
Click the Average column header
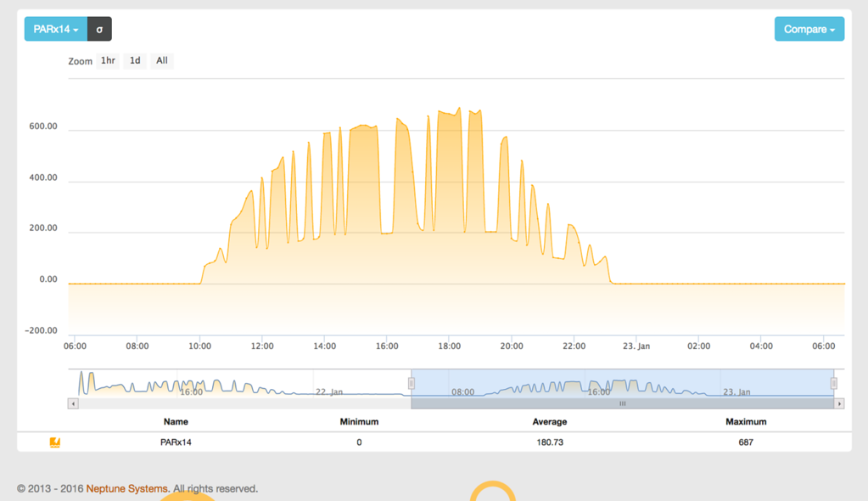[549, 422]
